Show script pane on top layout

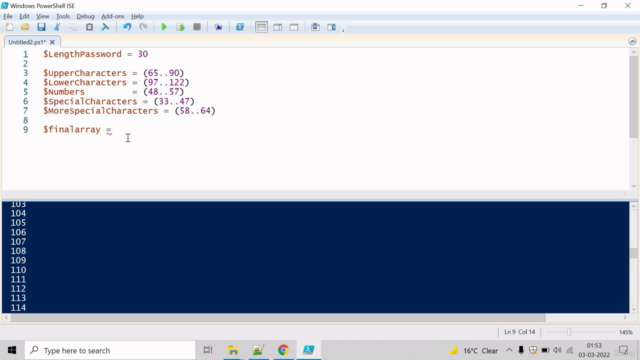(261, 27)
